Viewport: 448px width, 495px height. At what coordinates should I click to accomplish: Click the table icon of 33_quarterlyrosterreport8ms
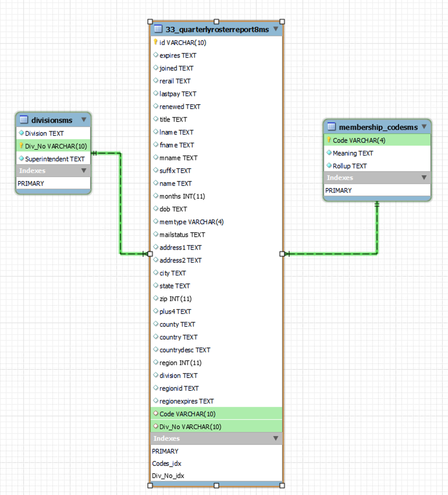pyautogui.click(x=158, y=29)
